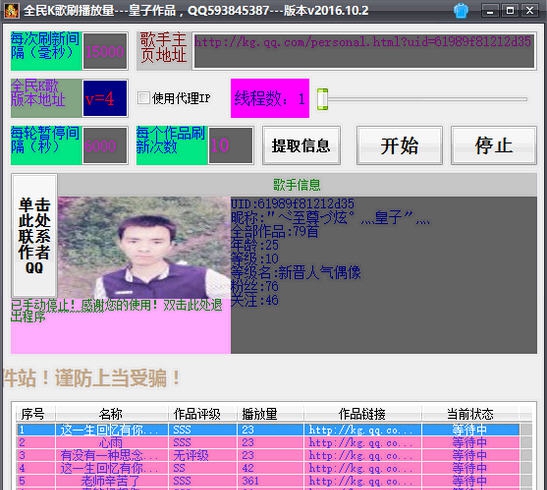Click the 提取信息 button
The image size is (547, 490).
pyautogui.click(x=301, y=145)
